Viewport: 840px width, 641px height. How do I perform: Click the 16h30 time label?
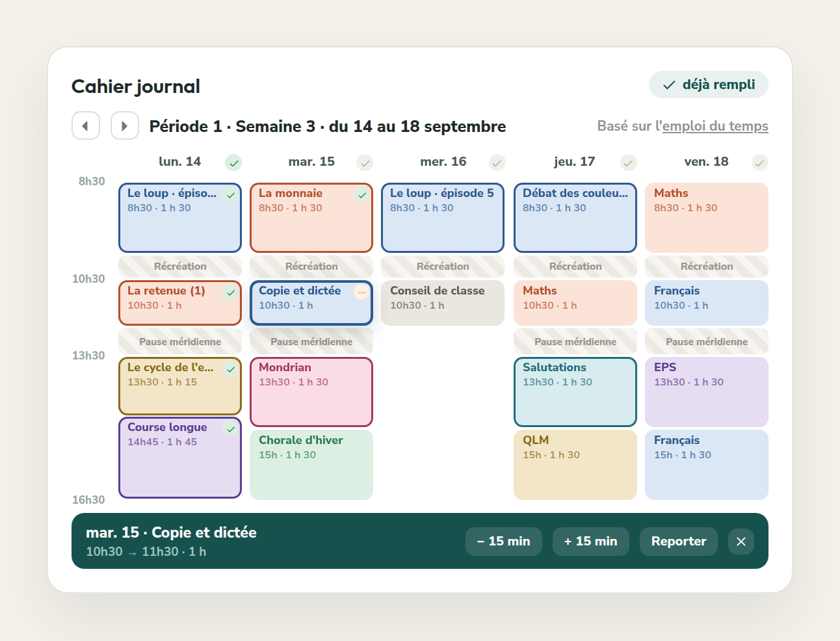click(x=88, y=500)
